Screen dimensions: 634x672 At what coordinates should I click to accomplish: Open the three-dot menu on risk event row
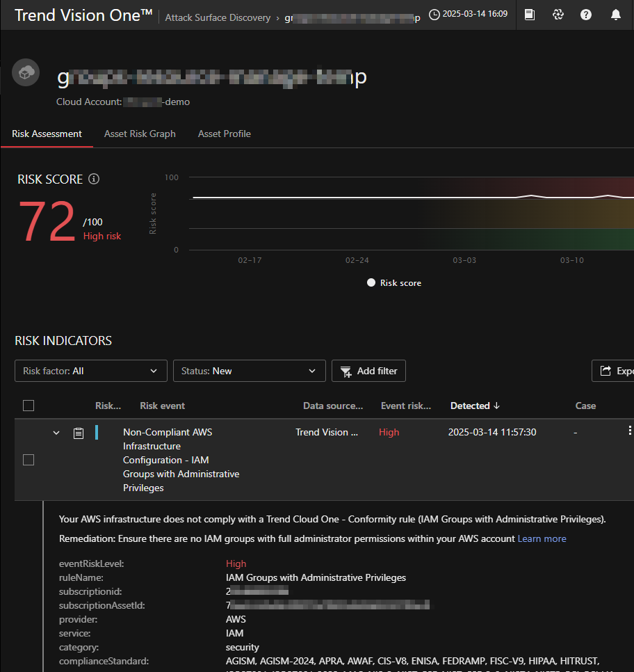click(x=630, y=431)
